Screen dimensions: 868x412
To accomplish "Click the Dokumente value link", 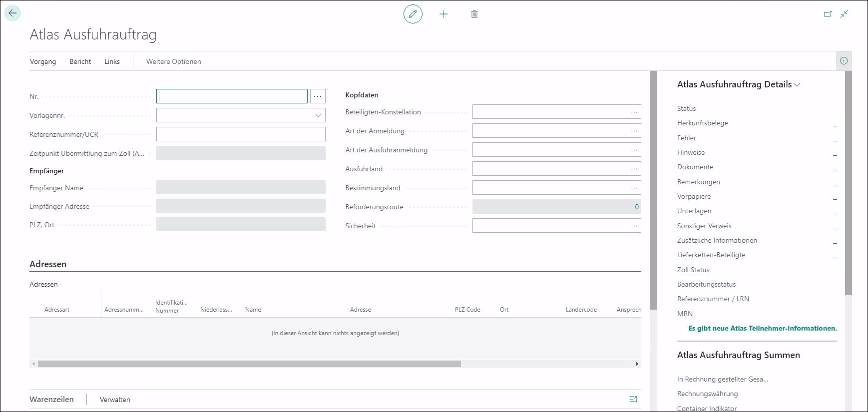I will (835, 167).
